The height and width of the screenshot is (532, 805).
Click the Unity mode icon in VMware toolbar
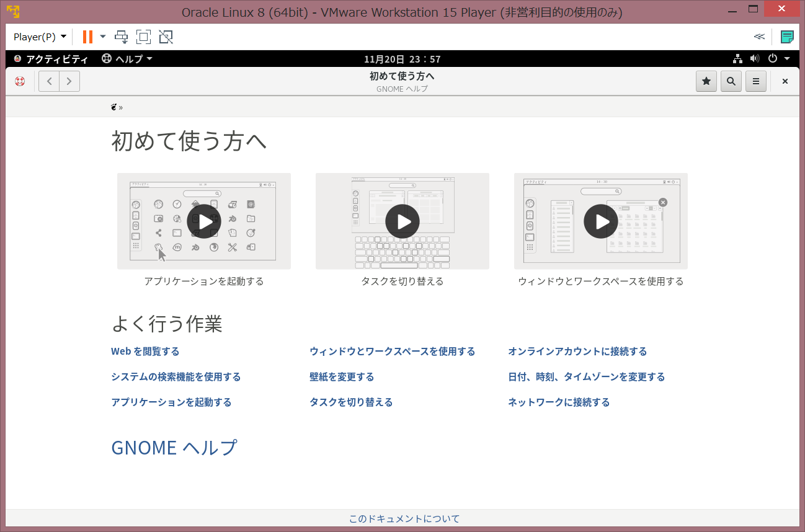point(166,37)
